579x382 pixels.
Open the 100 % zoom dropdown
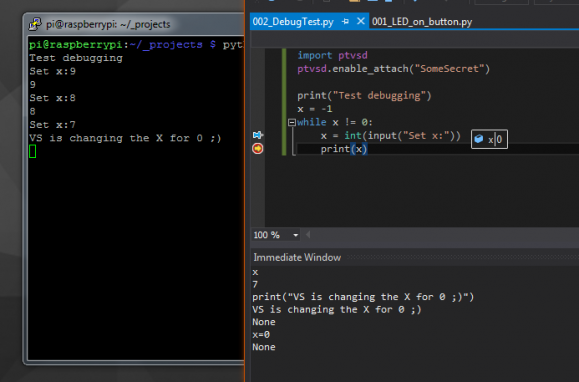(295, 235)
